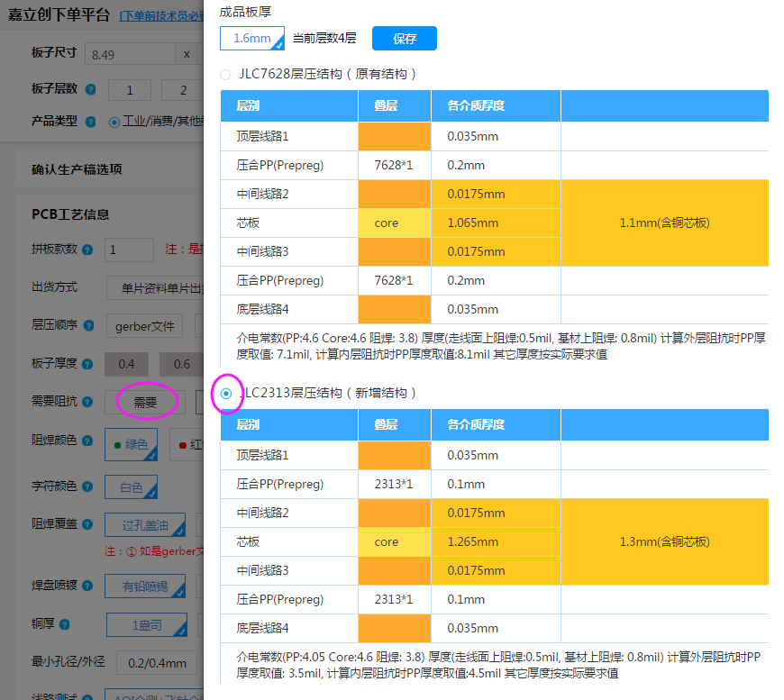Click help icon next to 层压顺序
Viewport: 784px width, 700px height.
90,324
